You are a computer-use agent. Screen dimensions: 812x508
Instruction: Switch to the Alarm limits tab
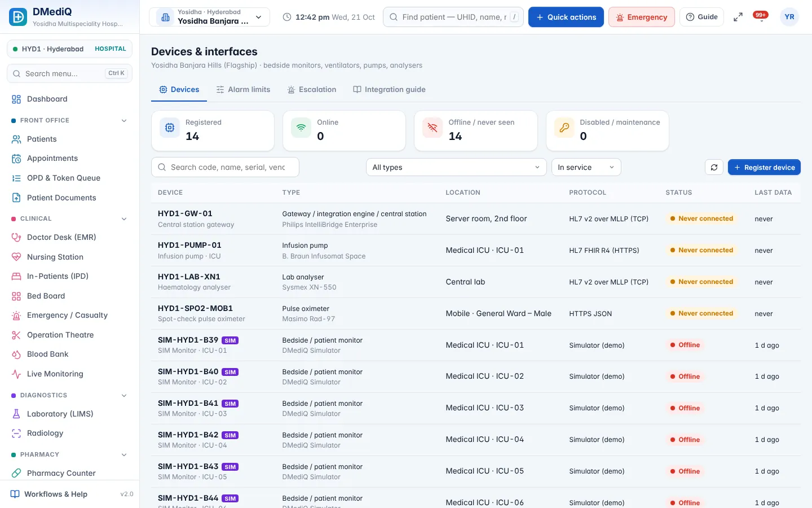click(243, 89)
